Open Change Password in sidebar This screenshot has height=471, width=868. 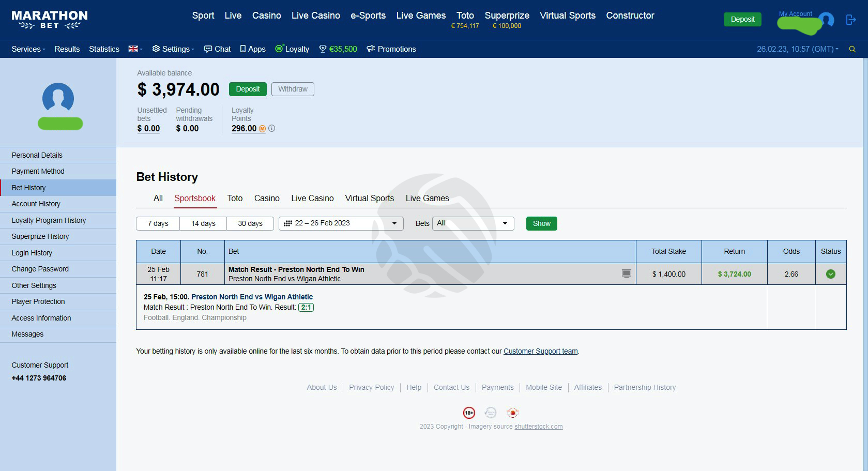click(58, 269)
